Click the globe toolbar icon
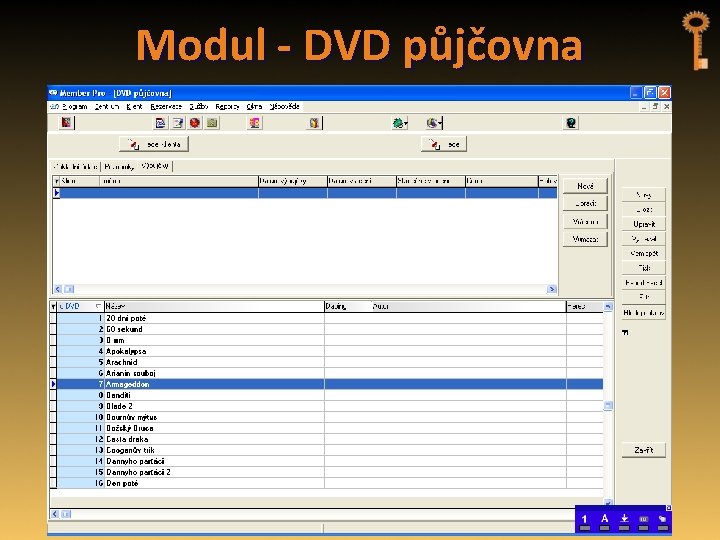 pos(433,123)
